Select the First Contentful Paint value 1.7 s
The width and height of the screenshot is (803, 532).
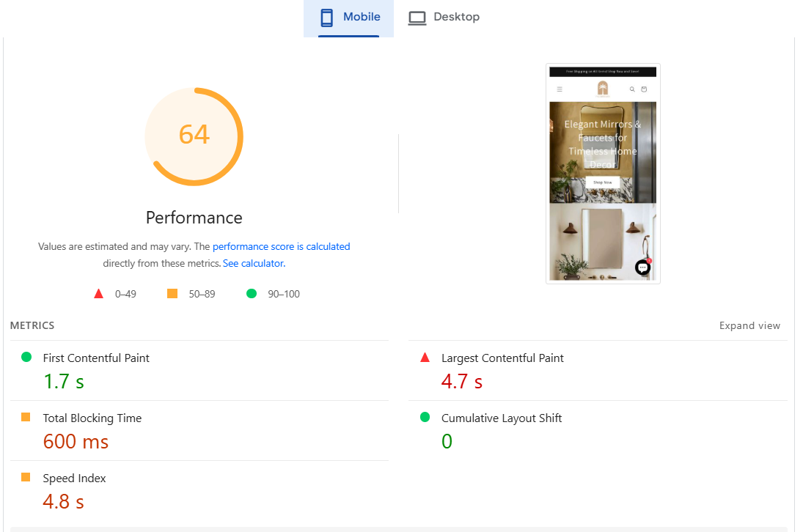[x=63, y=382]
